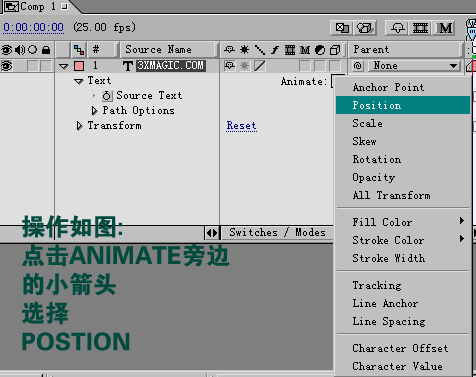Viewport: 476px width, 377px height.
Task: Click the red label color swatch of layer 1
Action: (79, 66)
